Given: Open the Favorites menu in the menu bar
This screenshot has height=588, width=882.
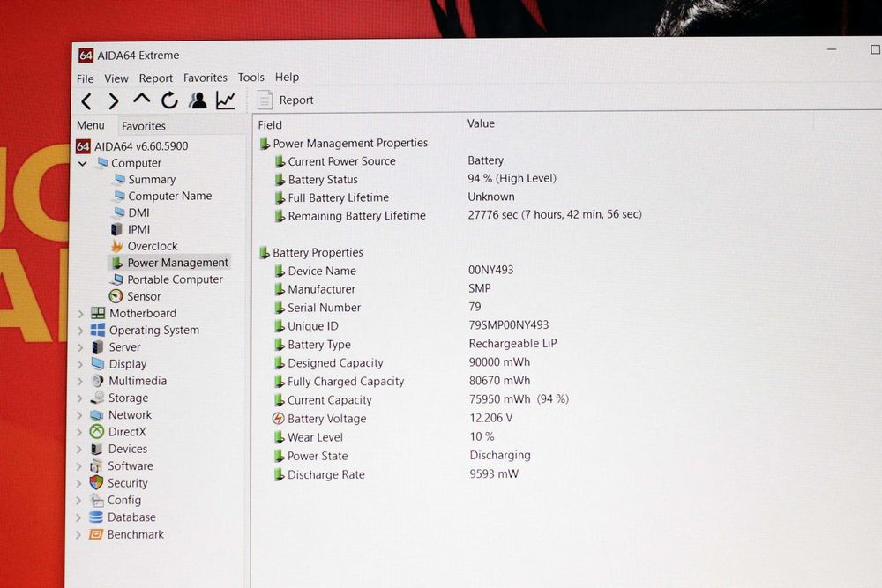Looking at the screenshot, I should point(206,78).
